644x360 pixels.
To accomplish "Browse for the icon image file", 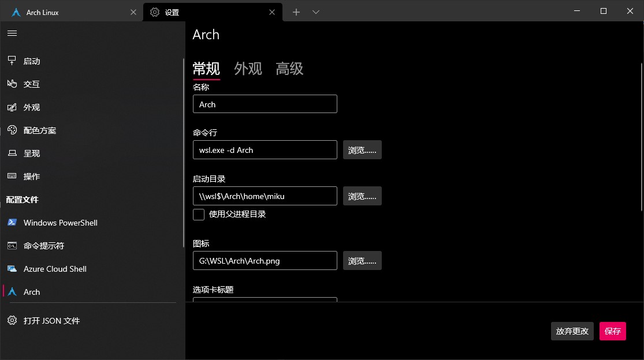I will 362,261.
